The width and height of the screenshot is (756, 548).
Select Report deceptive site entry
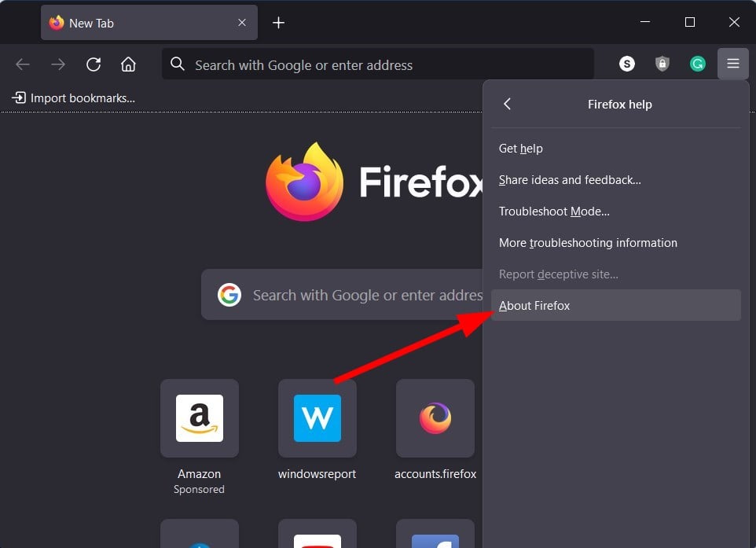pos(615,274)
